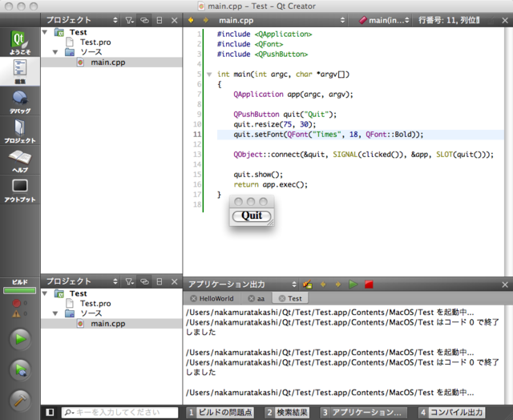This screenshot has width=513, height=420.
Task: Open the Qt Welcome mode
Action: pyautogui.click(x=20, y=42)
